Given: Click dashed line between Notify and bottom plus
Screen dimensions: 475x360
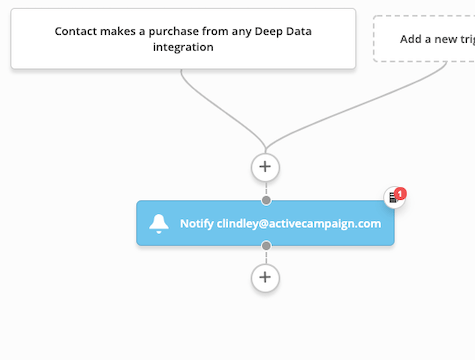Looking at the screenshot, I should (266, 257).
